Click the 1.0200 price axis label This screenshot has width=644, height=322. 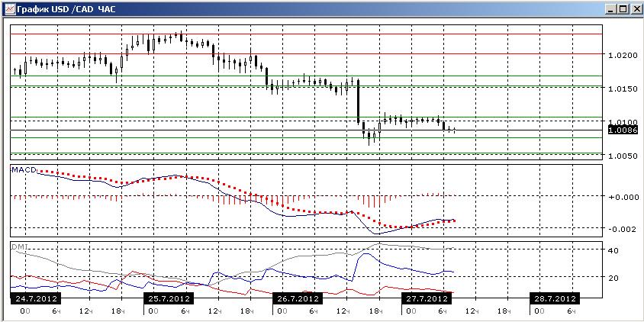[x=622, y=55]
